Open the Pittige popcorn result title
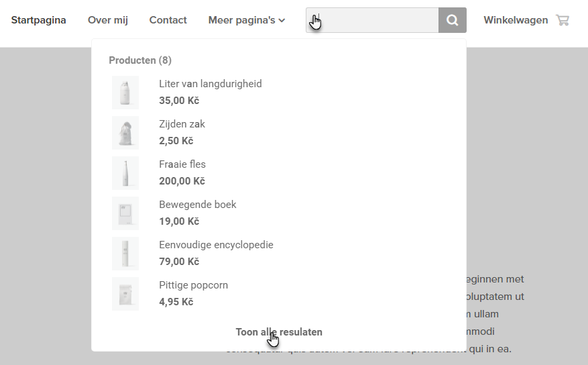Image resolution: width=588 pixels, height=365 pixels. pyautogui.click(x=194, y=285)
